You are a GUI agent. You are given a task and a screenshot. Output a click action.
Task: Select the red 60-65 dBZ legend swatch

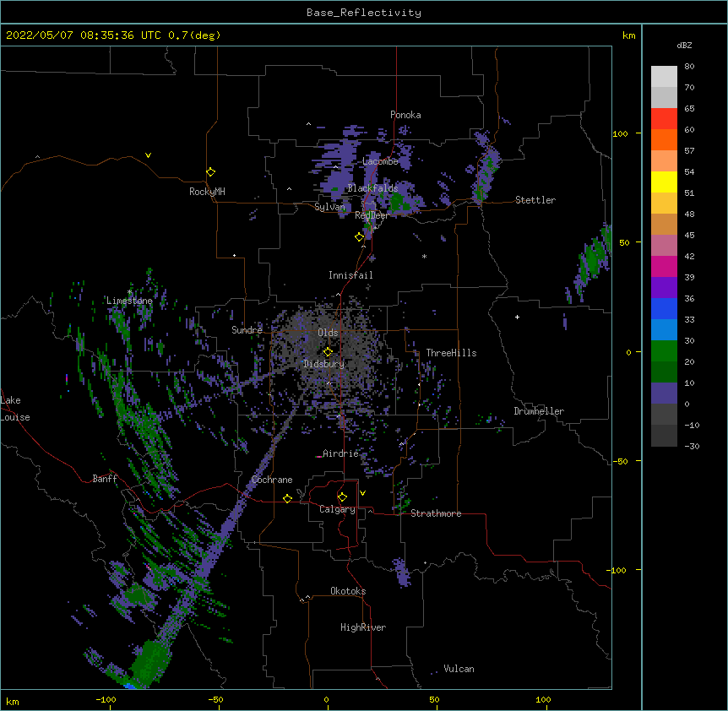(x=664, y=118)
